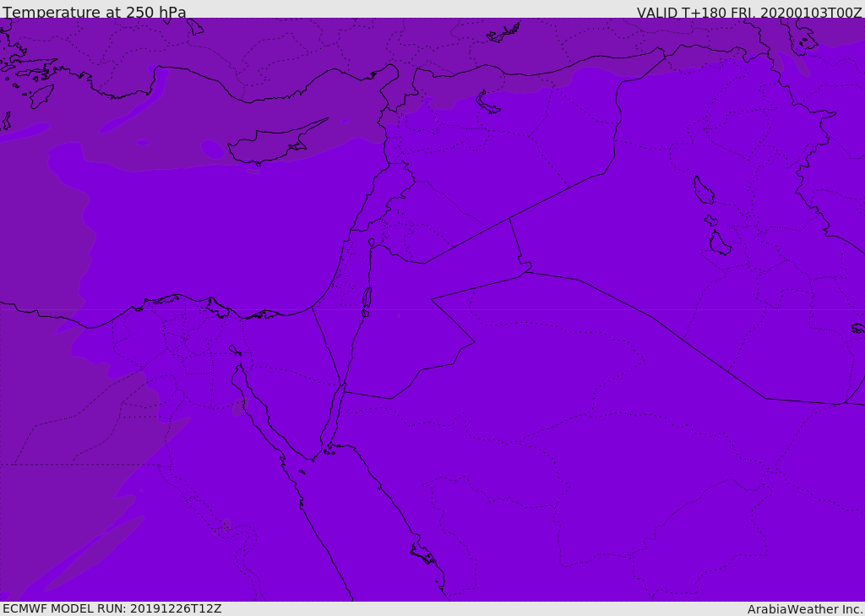Click the 'Temperature at 250 hPa' title text
This screenshot has height=616, width=865.
[x=95, y=12]
